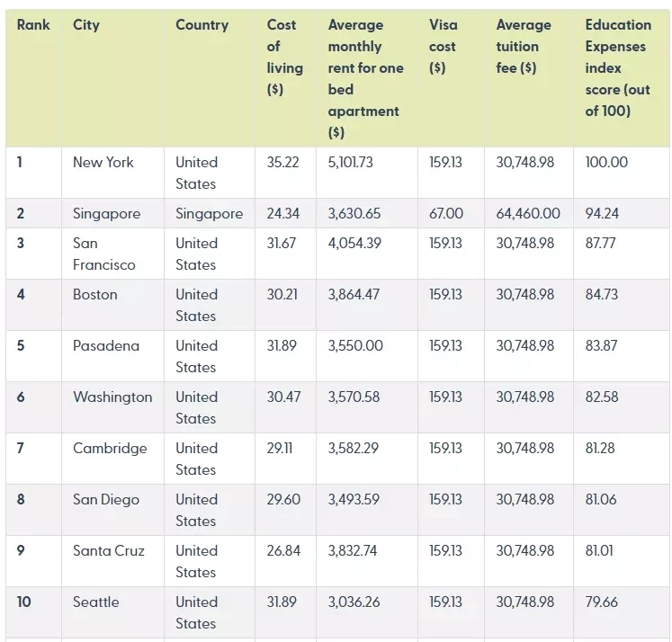
Task: Click the Country column header
Action: click(202, 25)
